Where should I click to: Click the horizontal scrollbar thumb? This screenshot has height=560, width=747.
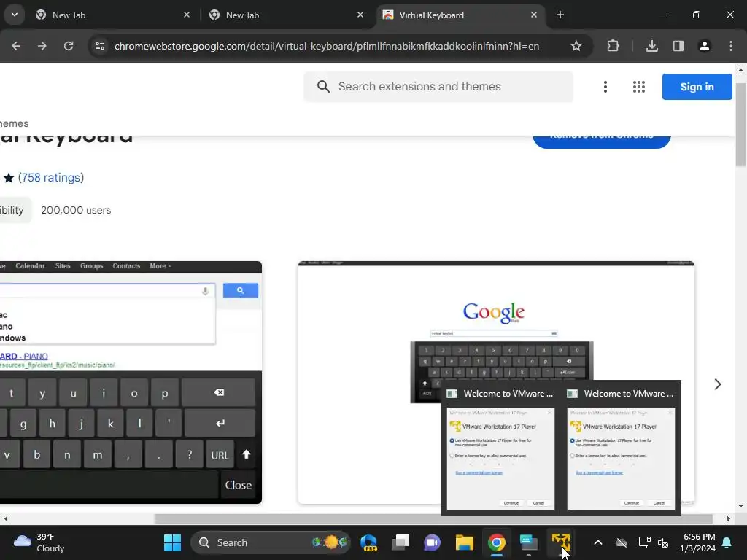coord(433,518)
